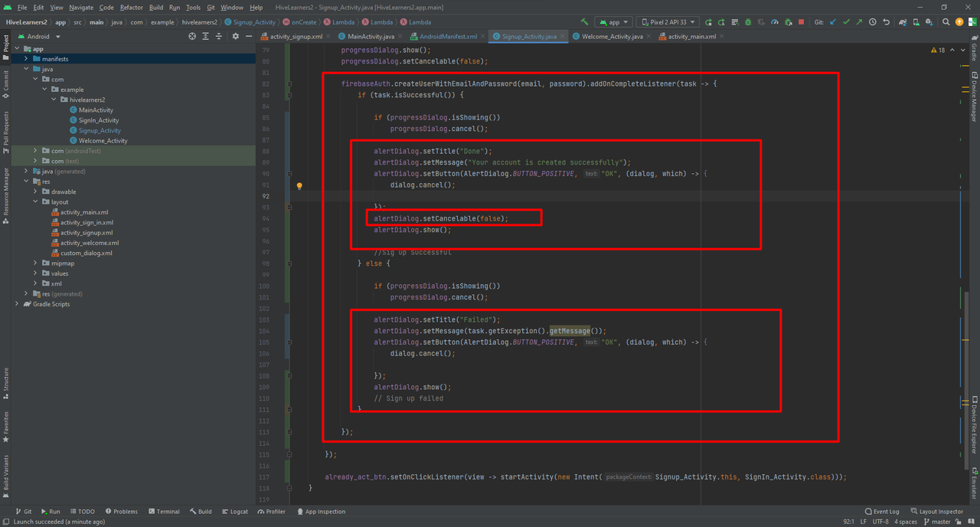
Task: Open Git history clock icon
Action: click(873, 22)
